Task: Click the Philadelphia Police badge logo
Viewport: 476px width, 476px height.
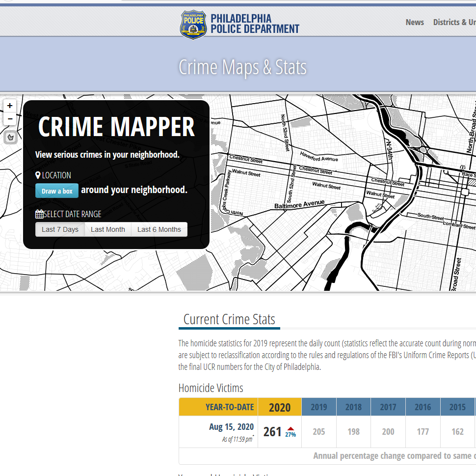Action: (x=193, y=24)
